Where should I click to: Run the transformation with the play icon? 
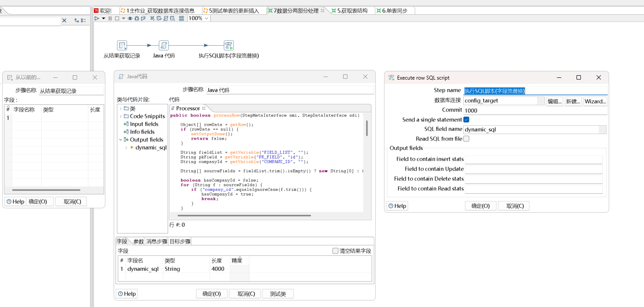pyautogui.click(x=97, y=18)
